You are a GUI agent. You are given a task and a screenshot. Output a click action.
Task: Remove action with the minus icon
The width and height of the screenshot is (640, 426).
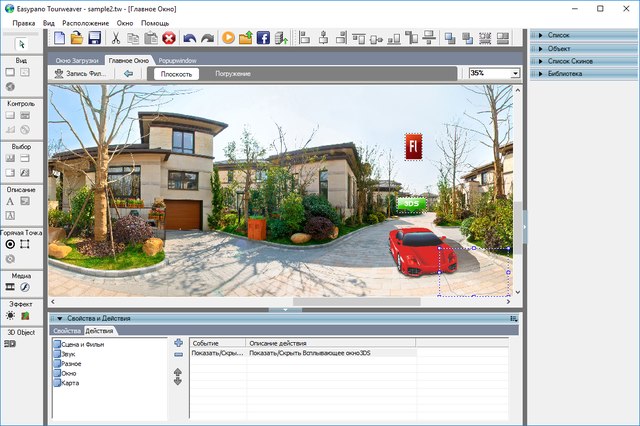178,355
